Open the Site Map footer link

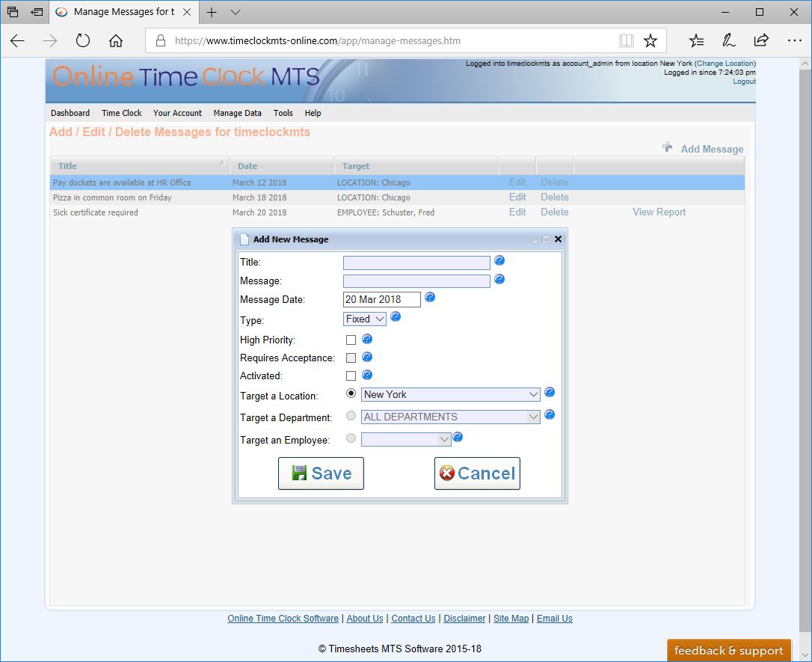511,619
